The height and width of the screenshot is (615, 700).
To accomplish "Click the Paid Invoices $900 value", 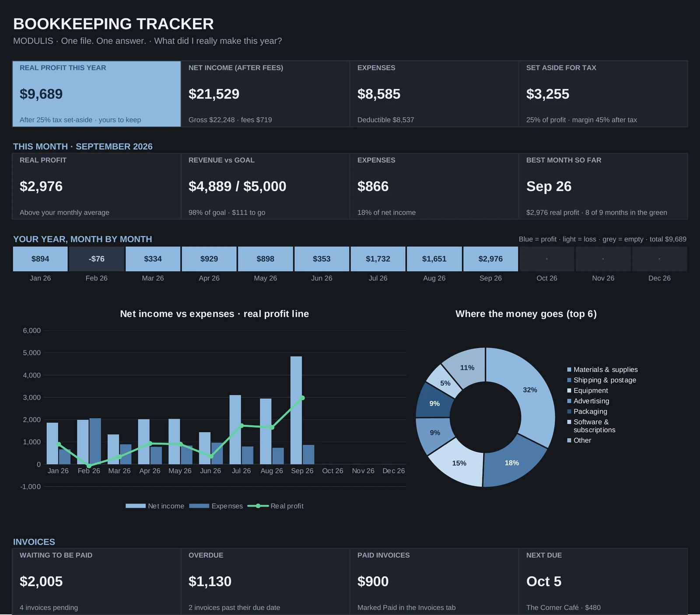I will [373, 581].
